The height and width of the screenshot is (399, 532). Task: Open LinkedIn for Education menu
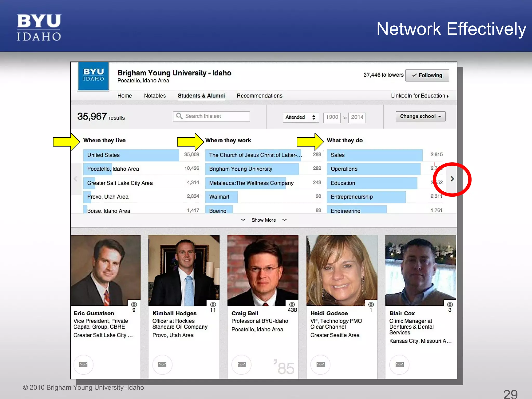pos(420,96)
